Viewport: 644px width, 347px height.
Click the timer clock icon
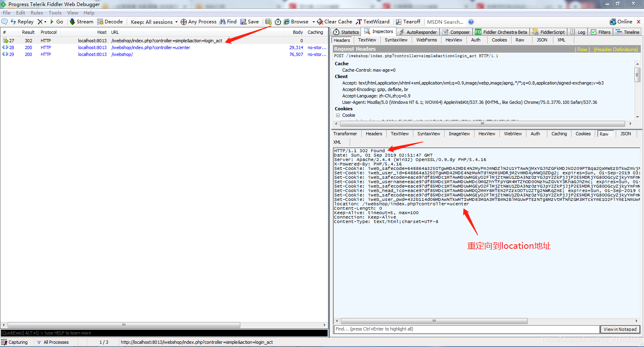(x=278, y=22)
